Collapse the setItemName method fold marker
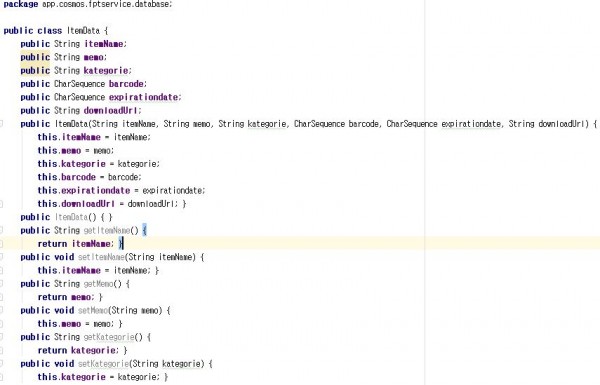600x385 pixels. coord(1,257)
